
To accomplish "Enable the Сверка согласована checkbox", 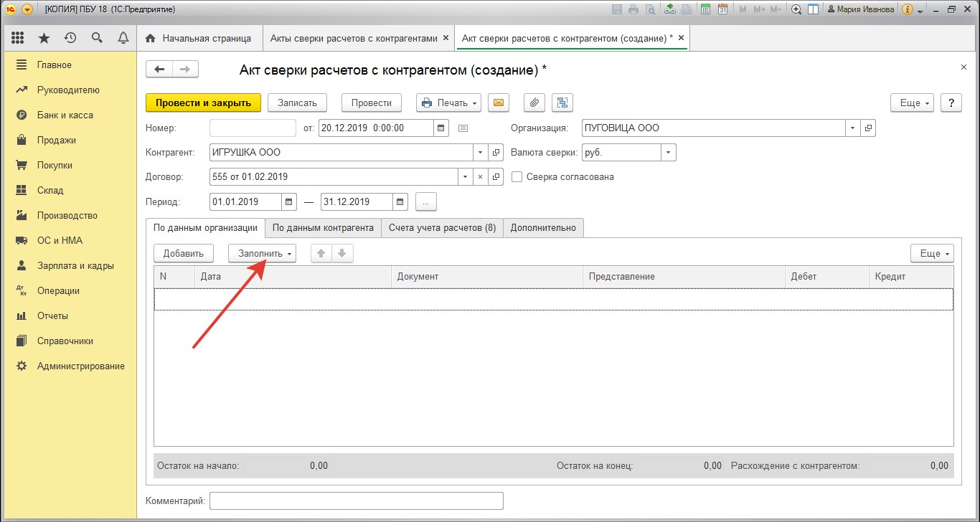I will click(517, 177).
